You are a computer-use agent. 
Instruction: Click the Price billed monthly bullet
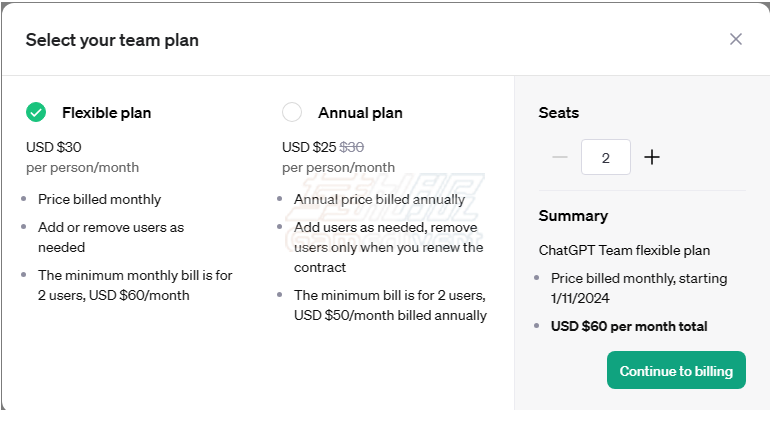(x=99, y=199)
